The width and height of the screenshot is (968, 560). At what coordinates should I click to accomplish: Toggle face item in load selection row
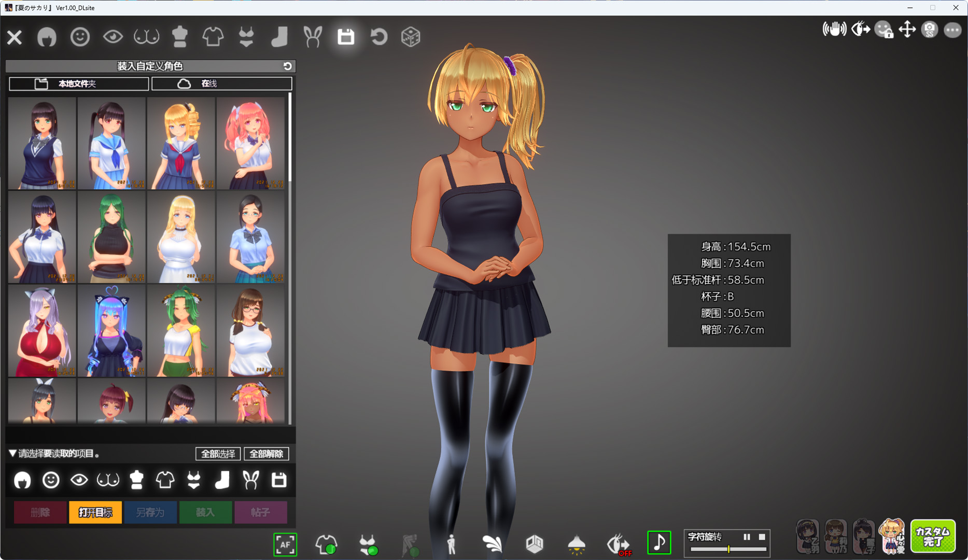[51, 480]
